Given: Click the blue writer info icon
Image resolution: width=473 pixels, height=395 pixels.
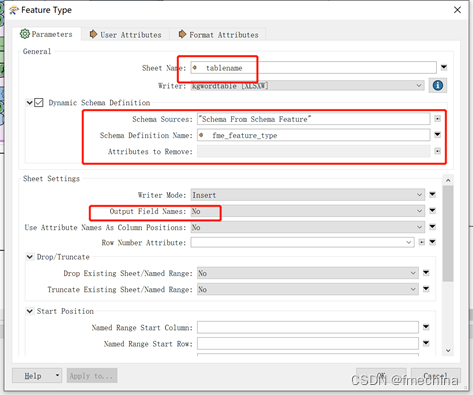Looking at the screenshot, I should point(438,86).
